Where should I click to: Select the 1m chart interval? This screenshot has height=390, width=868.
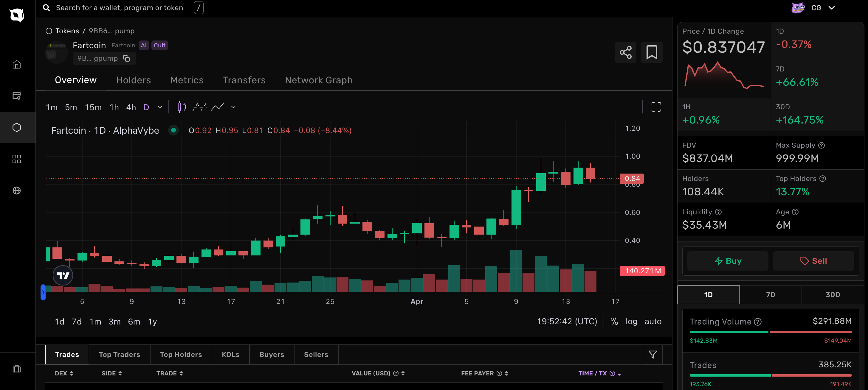point(52,107)
